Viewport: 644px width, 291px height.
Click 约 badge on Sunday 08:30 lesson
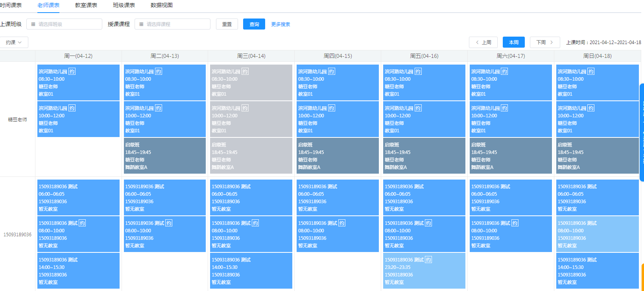pos(591,71)
